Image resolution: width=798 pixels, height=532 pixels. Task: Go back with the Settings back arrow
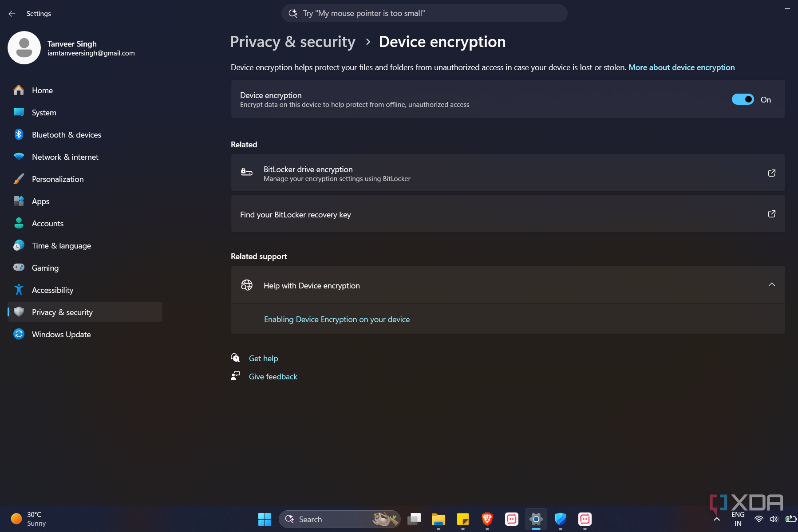(x=12, y=14)
